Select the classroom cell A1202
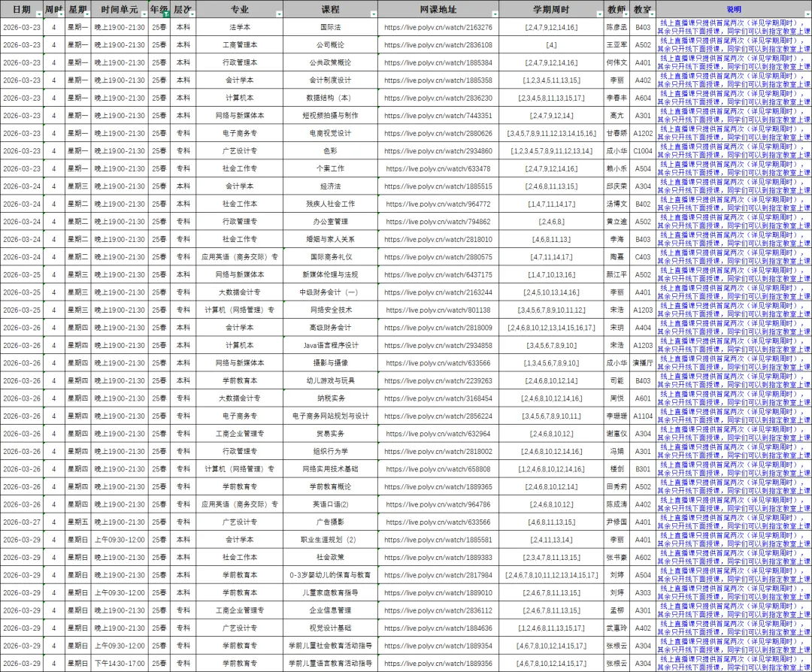This screenshot has height=672, width=812. coord(643,133)
